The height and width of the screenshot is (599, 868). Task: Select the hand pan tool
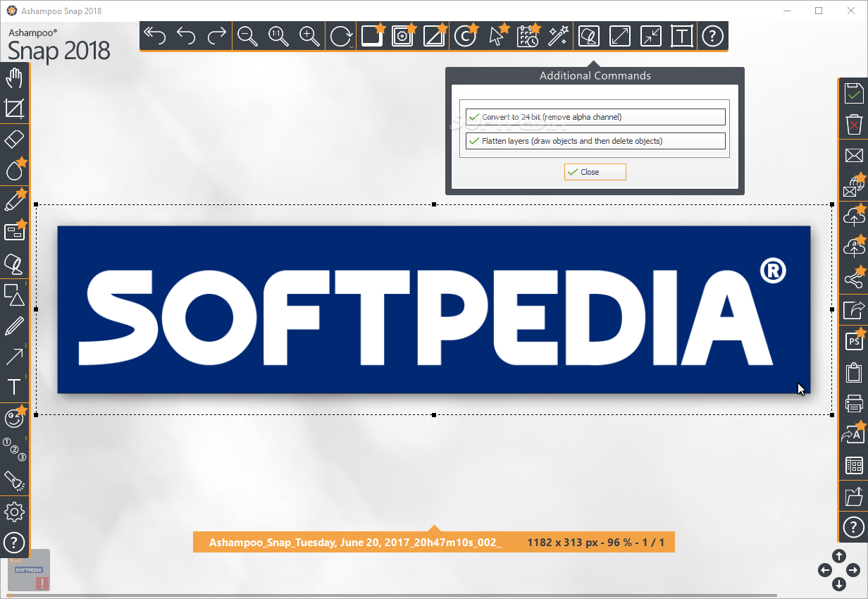pyautogui.click(x=14, y=78)
